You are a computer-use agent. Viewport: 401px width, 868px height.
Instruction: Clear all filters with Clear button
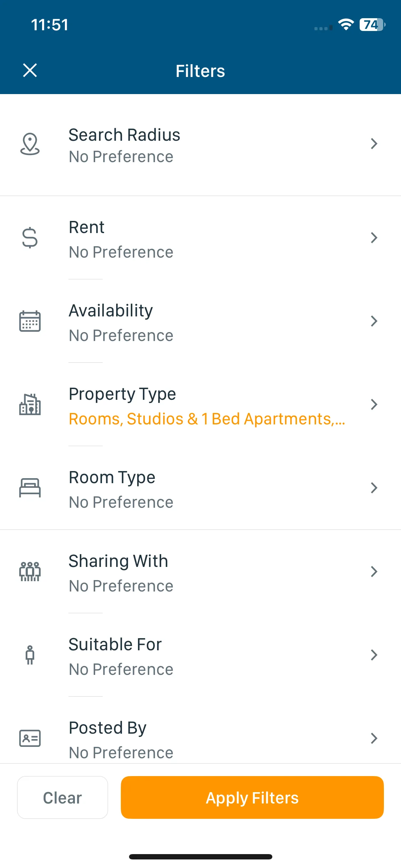(62, 797)
